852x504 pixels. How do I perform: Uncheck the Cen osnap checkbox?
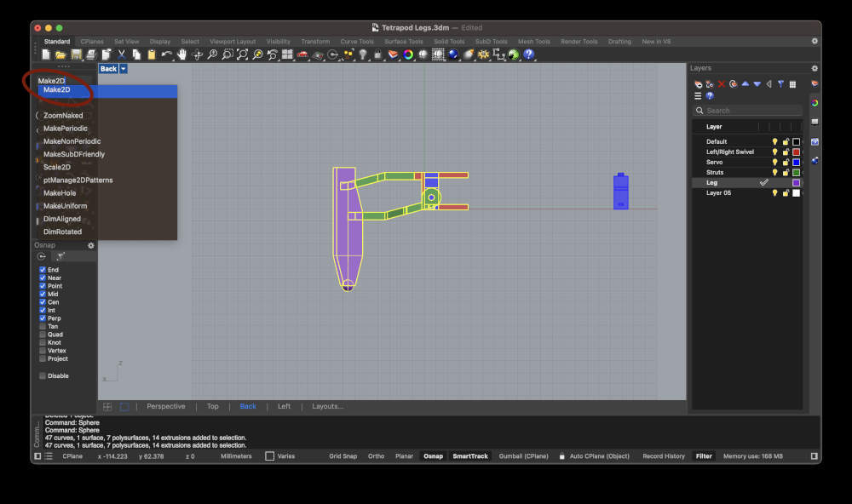click(x=43, y=302)
